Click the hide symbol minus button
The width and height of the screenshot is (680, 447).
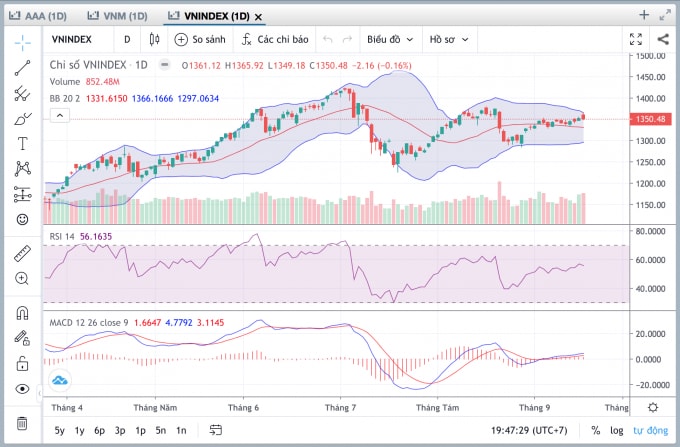pos(164,65)
